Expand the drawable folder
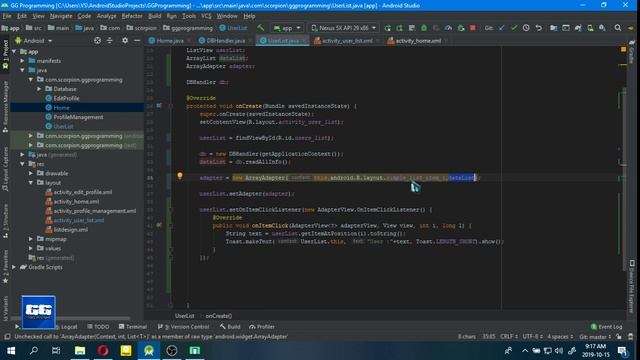The height and width of the screenshot is (360, 640). pyautogui.click(x=31, y=173)
